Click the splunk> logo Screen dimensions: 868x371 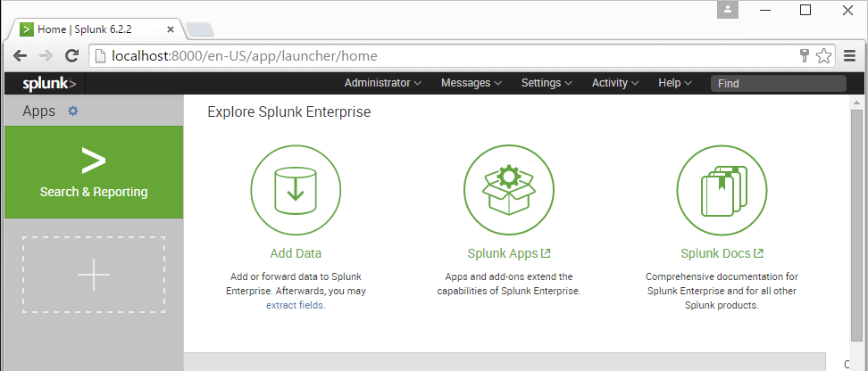(49, 83)
